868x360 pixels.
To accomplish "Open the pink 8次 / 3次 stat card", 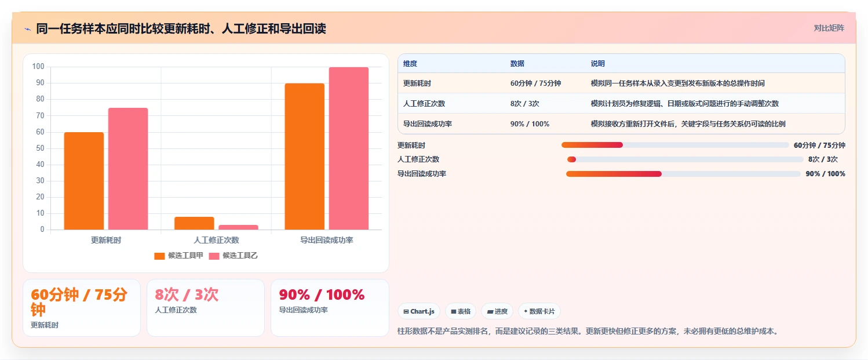I will (x=206, y=308).
